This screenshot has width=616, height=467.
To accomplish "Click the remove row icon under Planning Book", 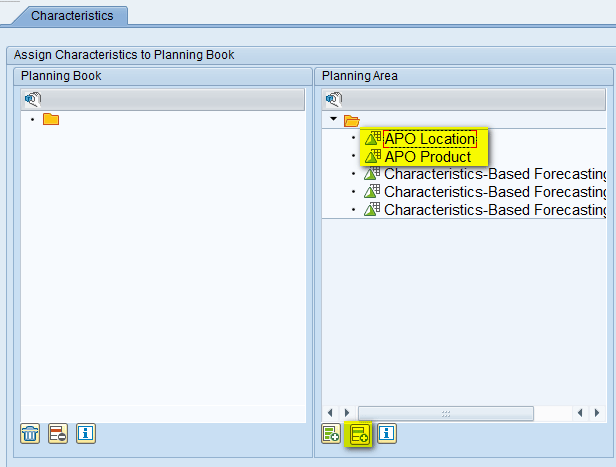I will click(58, 433).
